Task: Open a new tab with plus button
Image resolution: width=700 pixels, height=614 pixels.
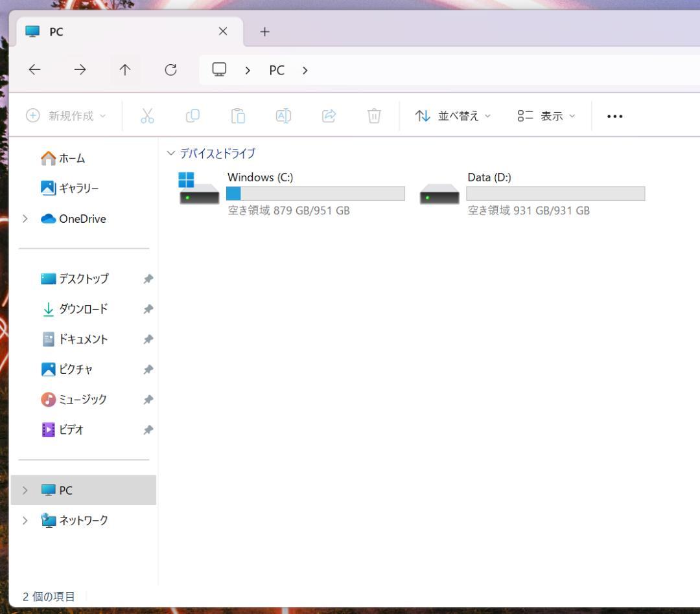Action: [264, 32]
